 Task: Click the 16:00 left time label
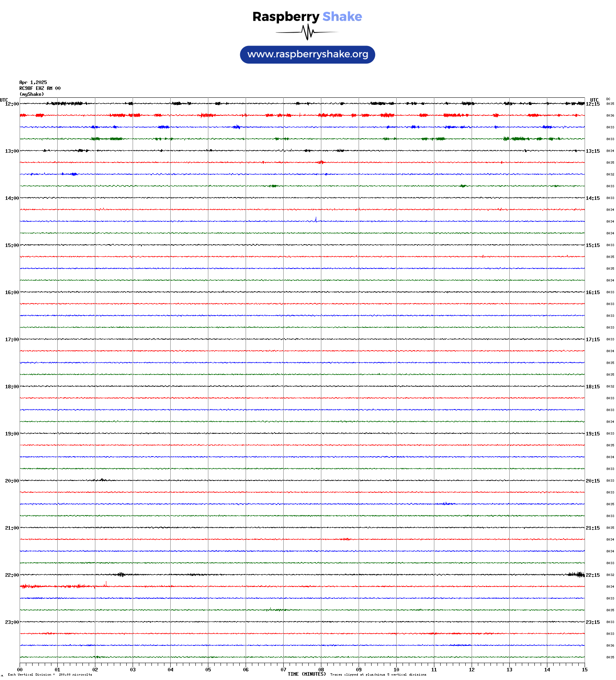(12, 292)
